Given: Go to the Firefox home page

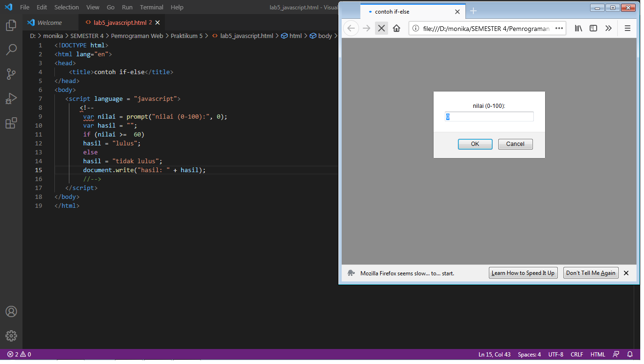Looking at the screenshot, I should click(x=397, y=28).
